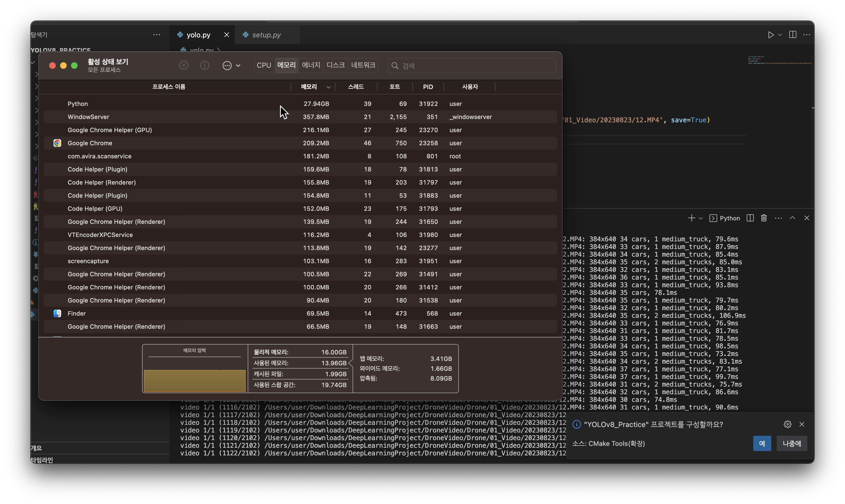The height and width of the screenshot is (504, 845).
Task: Maximize terminal panel with chevron up icon
Action: click(792, 218)
